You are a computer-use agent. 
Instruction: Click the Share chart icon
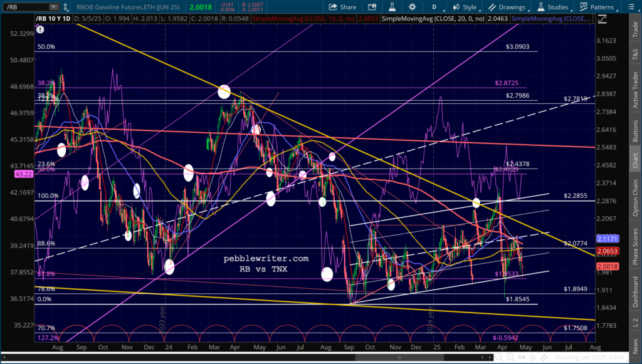[342, 7]
